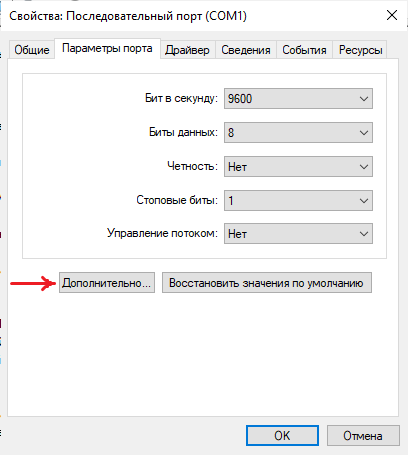
Task: Expand the Бит в секунду dropdown
Action: [x=298, y=99]
